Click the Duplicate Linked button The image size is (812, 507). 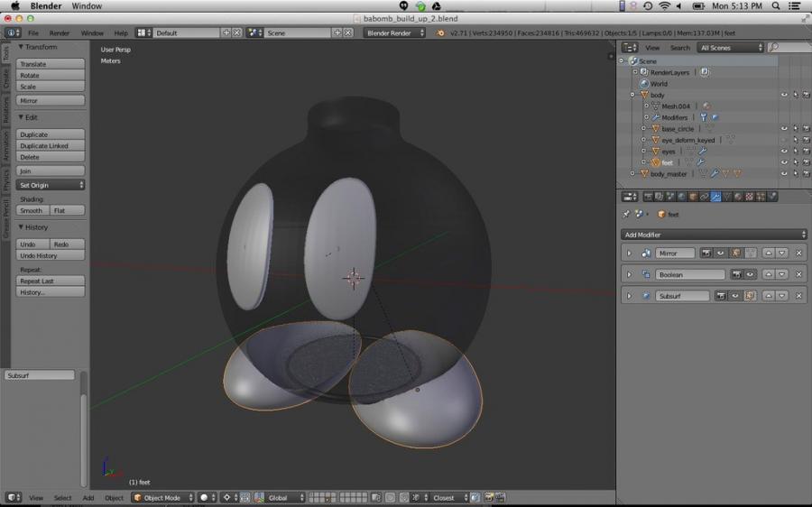pos(51,145)
